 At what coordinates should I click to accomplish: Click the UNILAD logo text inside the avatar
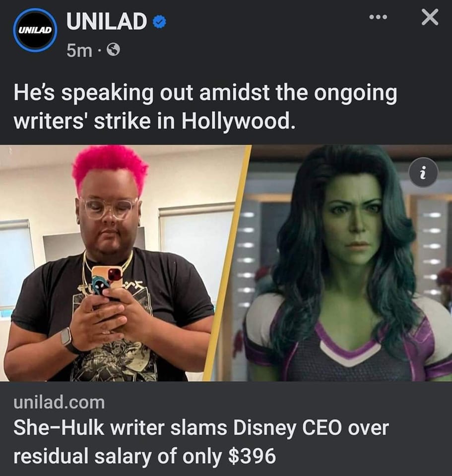[x=36, y=31]
